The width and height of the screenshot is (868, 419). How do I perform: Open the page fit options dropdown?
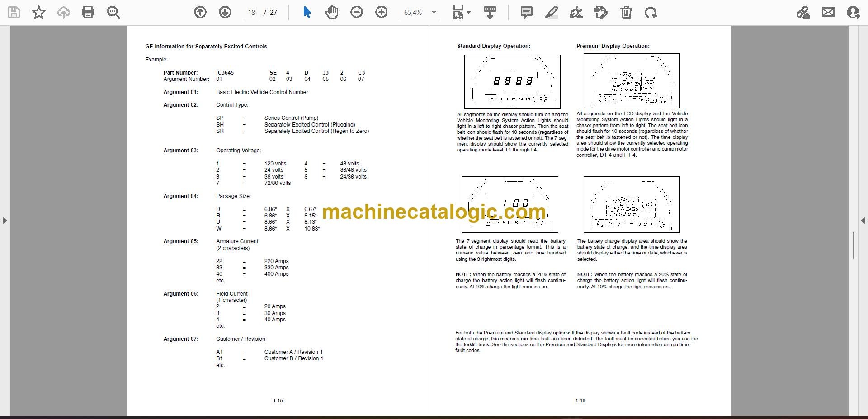point(461,12)
